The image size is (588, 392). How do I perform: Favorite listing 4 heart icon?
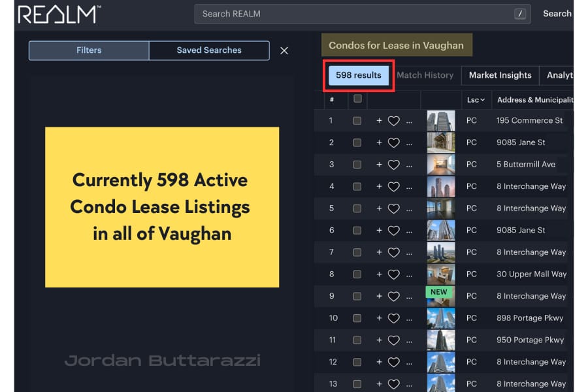click(x=393, y=186)
